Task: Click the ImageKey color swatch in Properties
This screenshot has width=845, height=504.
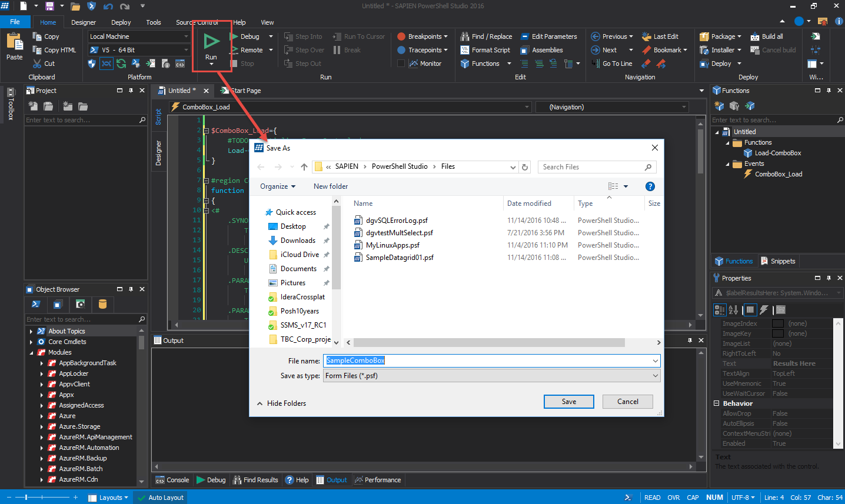Action: click(778, 333)
